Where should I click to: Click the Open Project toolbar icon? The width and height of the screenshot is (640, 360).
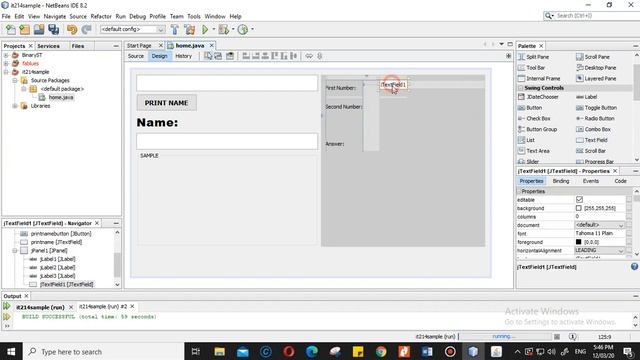pyautogui.click(x=39, y=29)
